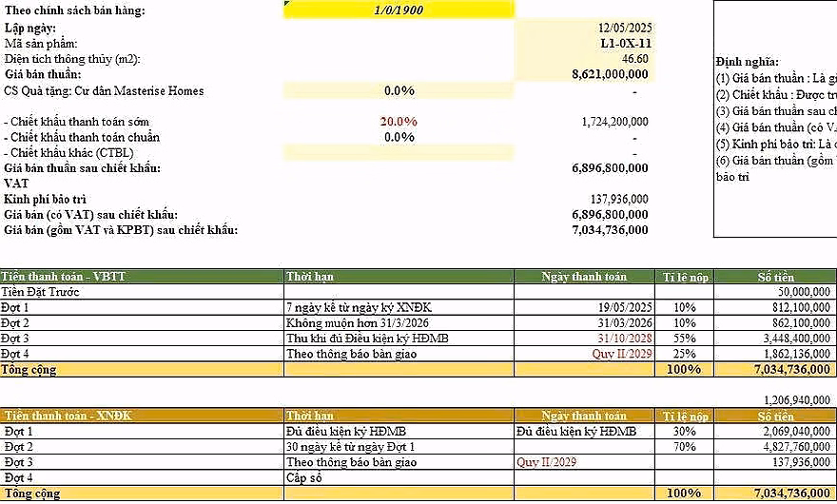Select the yellow 1/0/1900 sales policy cell
The width and height of the screenshot is (837, 504).
pyautogui.click(x=399, y=10)
